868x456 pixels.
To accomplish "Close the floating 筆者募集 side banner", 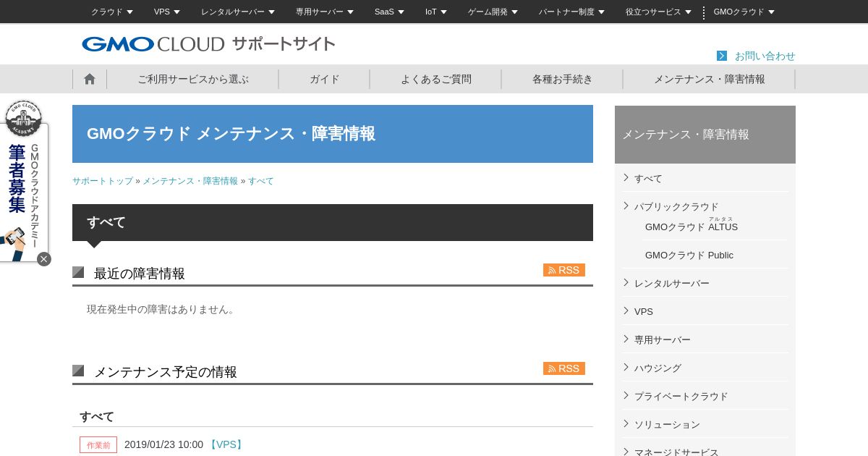I will coord(44,259).
